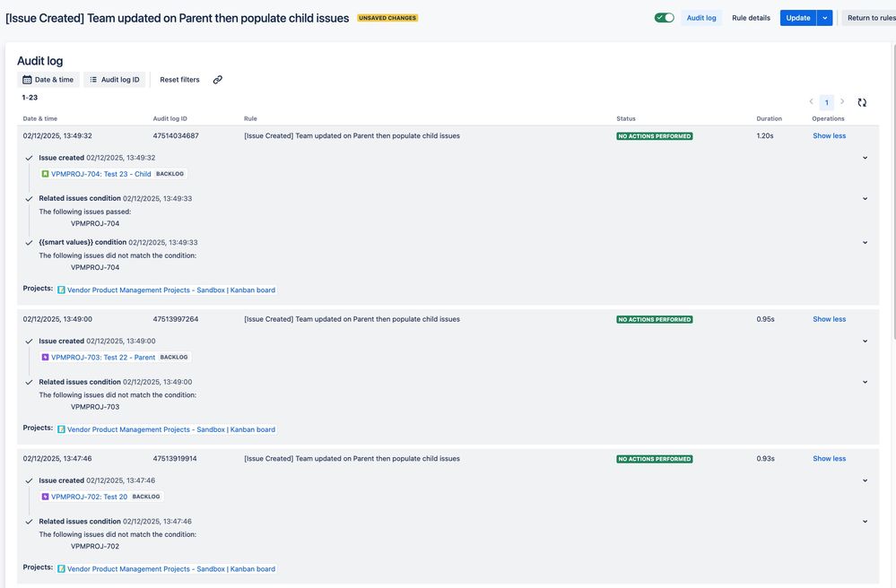
Task: Open the Date & time filter
Action: (48, 80)
